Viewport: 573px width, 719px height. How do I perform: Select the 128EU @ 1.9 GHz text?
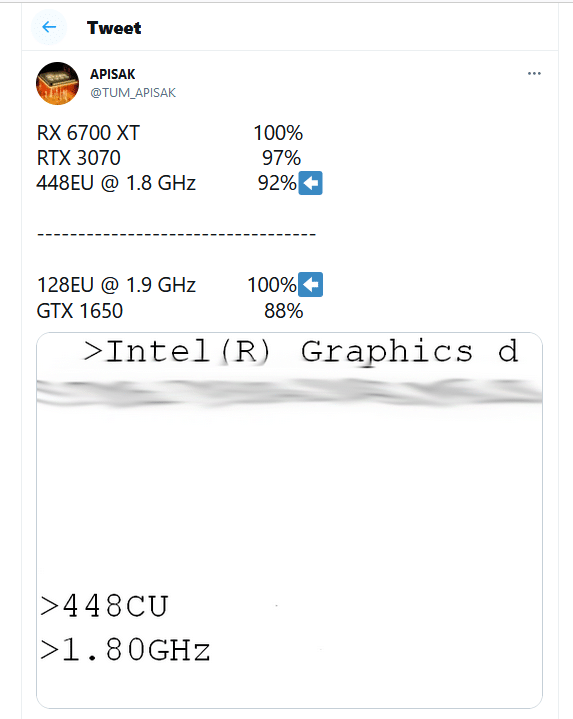[116, 285]
